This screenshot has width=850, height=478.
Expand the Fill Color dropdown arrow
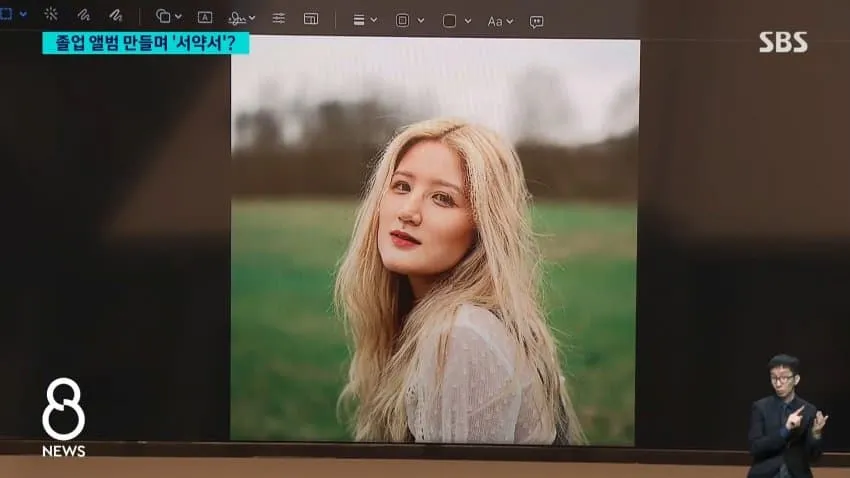468,21
